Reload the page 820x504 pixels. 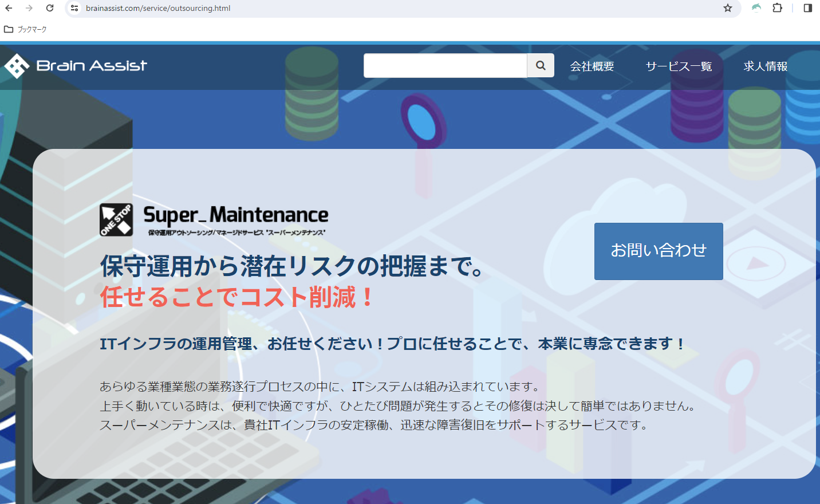[50, 8]
